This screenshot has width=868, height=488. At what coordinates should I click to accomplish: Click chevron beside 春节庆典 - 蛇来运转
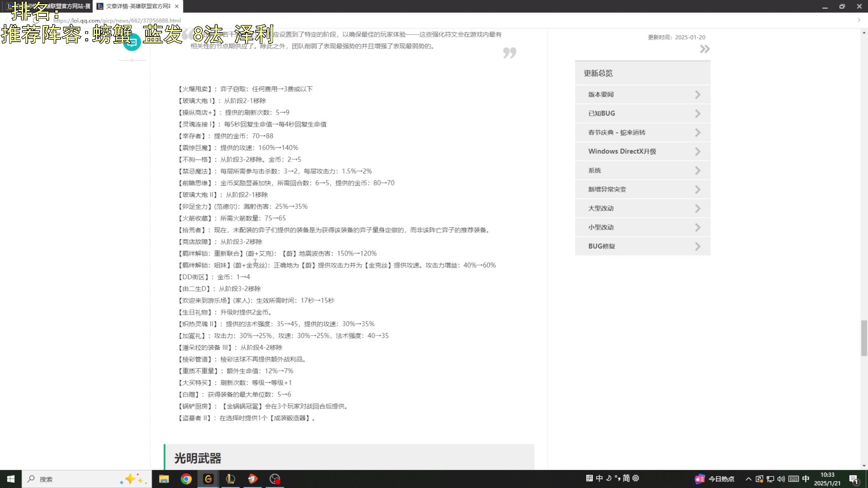click(x=697, y=133)
